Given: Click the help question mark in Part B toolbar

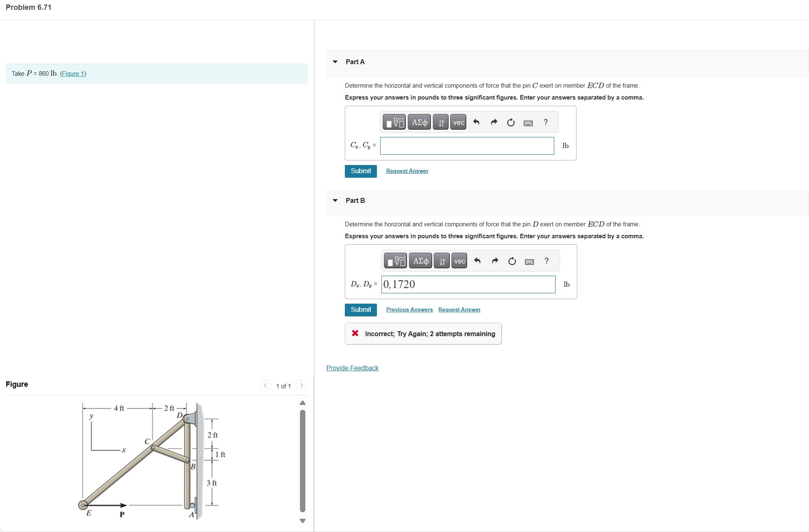Looking at the screenshot, I should click(x=546, y=260).
